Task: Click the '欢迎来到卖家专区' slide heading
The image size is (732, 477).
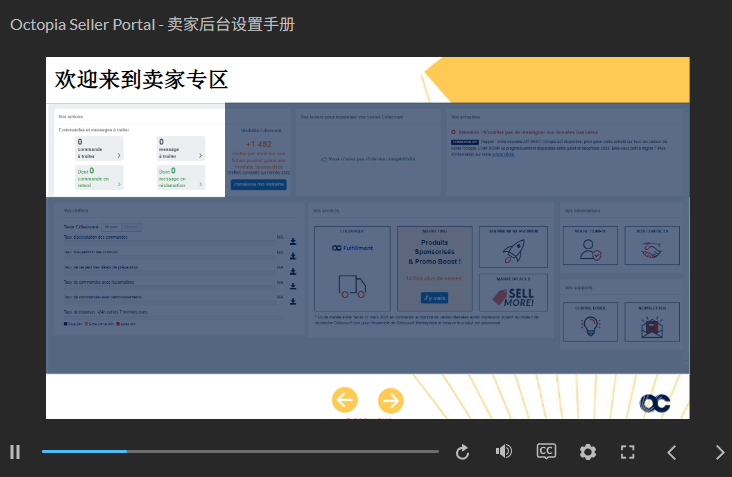Action: click(141, 79)
